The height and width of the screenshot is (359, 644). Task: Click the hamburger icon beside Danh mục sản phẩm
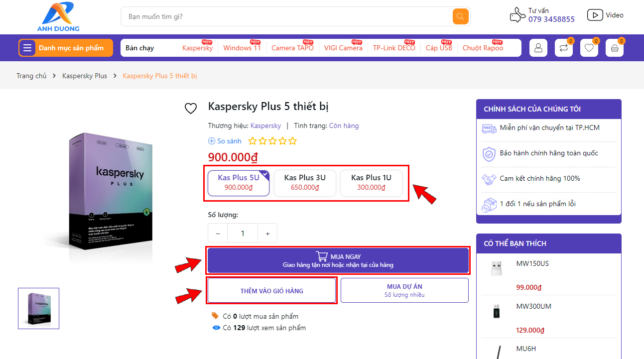(x=27, y=48)
